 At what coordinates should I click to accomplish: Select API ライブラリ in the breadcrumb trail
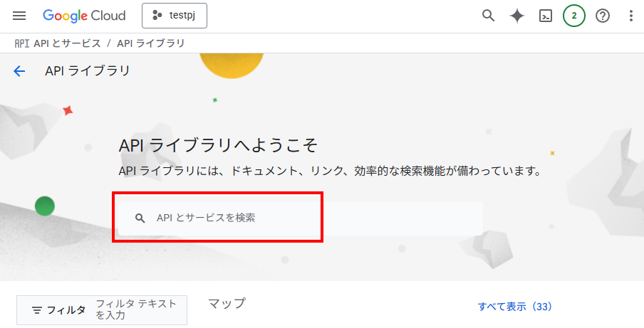click(x=151, y=43)
